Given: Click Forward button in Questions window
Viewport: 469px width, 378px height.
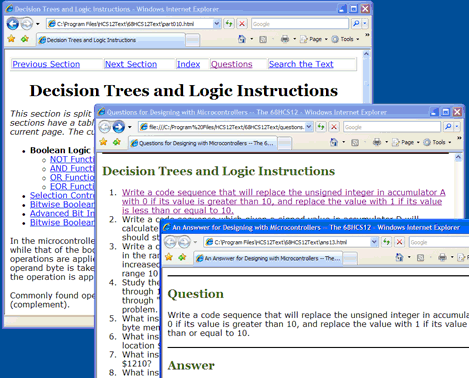Looking at the screenshot, I should pos(118,127).
